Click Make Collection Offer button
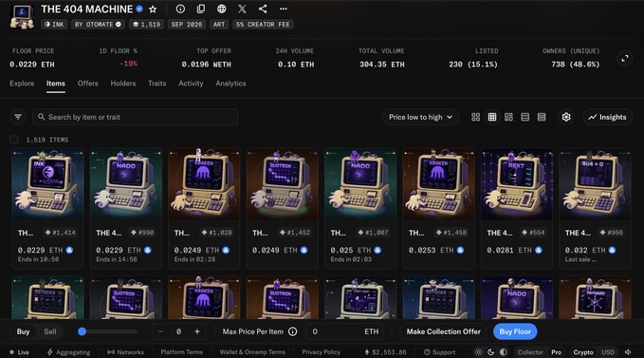644x358 pixels. (x=444, y=331)
